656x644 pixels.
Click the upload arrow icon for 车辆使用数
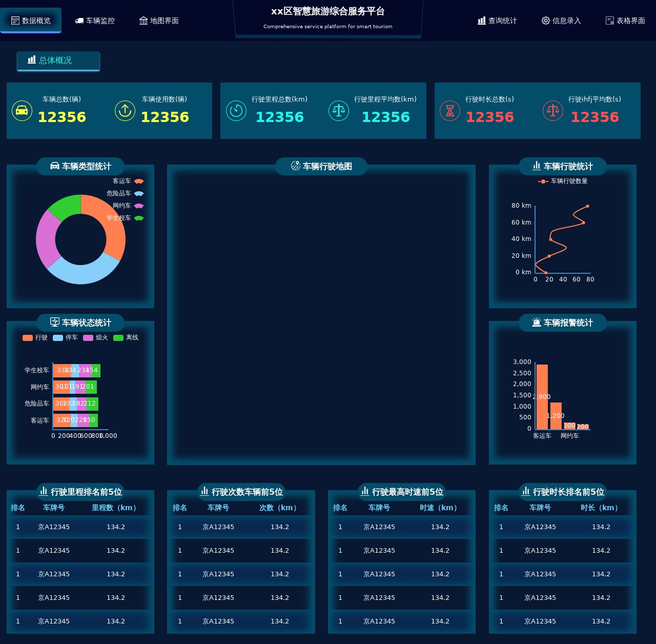pyautogui.click(x=125, y=111)
